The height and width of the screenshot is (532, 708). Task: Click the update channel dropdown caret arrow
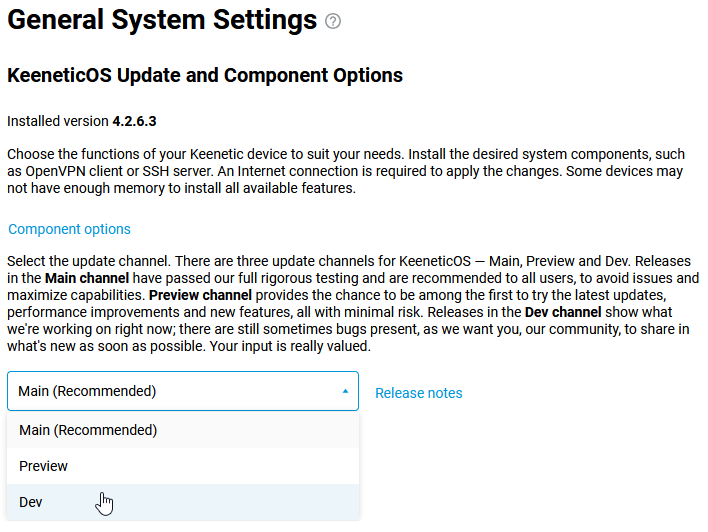tap(345, 392)
